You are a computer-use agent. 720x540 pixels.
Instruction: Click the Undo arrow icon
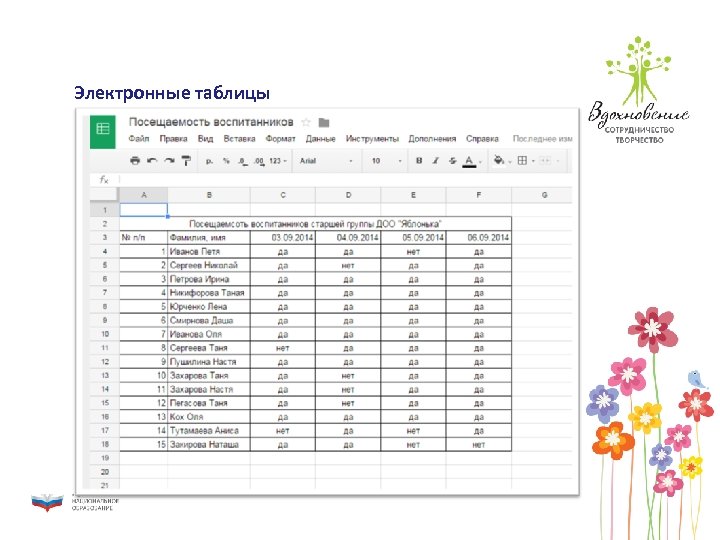click(x=152, y=161)
